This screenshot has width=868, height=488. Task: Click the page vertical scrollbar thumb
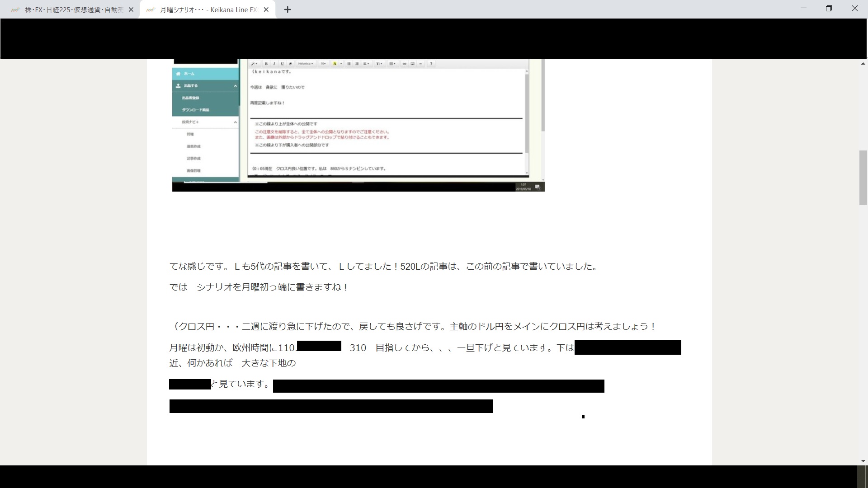pyautogui.click(x=863, y=178)
